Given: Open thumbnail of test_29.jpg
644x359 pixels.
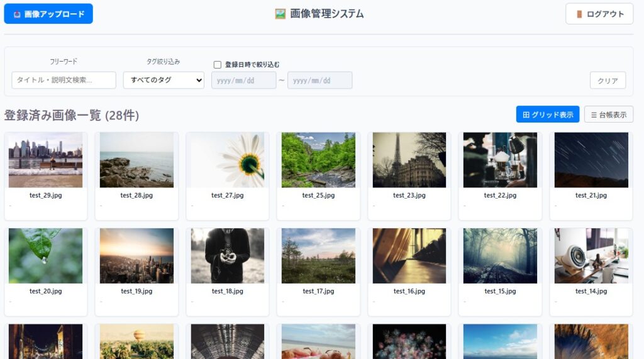Looking at the screenshot, I should tap(45, 160).
